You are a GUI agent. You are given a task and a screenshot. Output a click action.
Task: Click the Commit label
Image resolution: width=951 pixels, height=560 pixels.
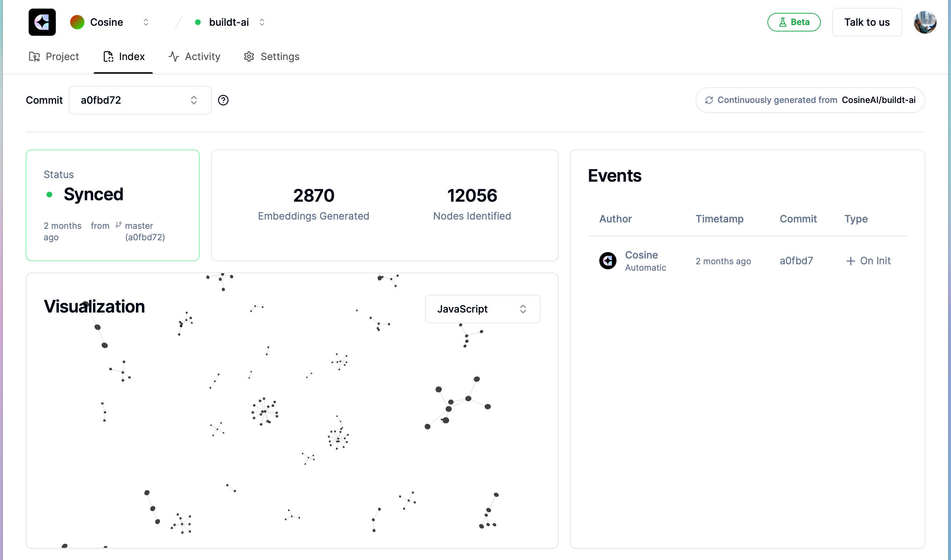click(44, 100)
